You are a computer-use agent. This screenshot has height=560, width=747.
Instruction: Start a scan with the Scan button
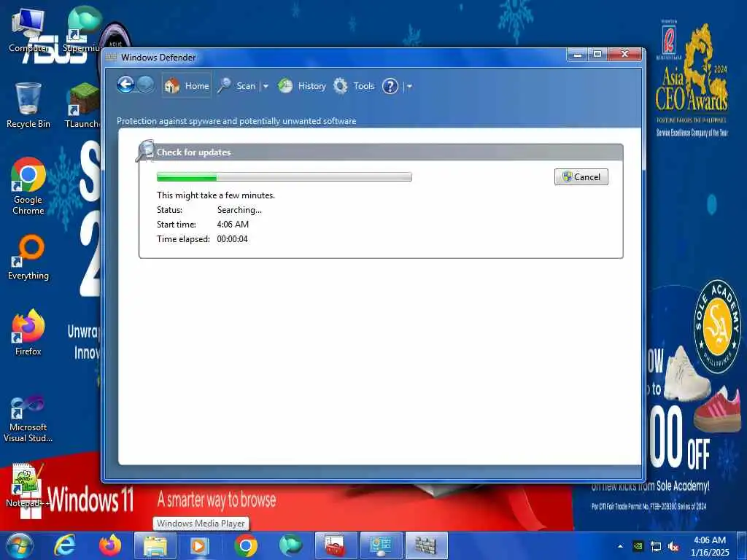tap(237, 86)
